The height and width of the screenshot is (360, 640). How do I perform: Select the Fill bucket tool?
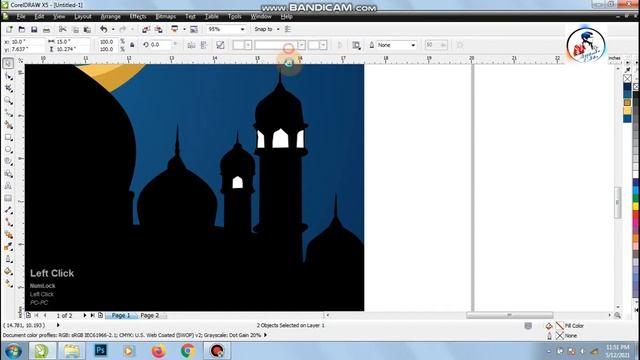pos(8,271)
